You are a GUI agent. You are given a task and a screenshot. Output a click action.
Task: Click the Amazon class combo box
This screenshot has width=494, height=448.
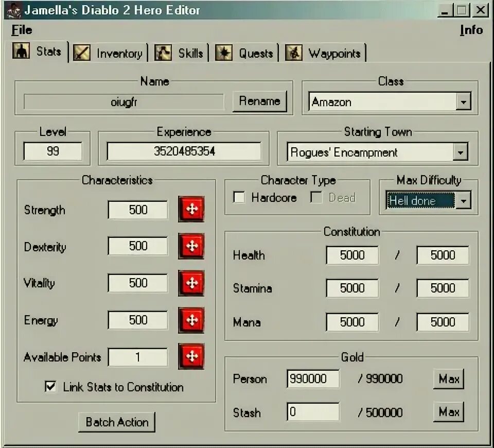(x=390, y=101)
